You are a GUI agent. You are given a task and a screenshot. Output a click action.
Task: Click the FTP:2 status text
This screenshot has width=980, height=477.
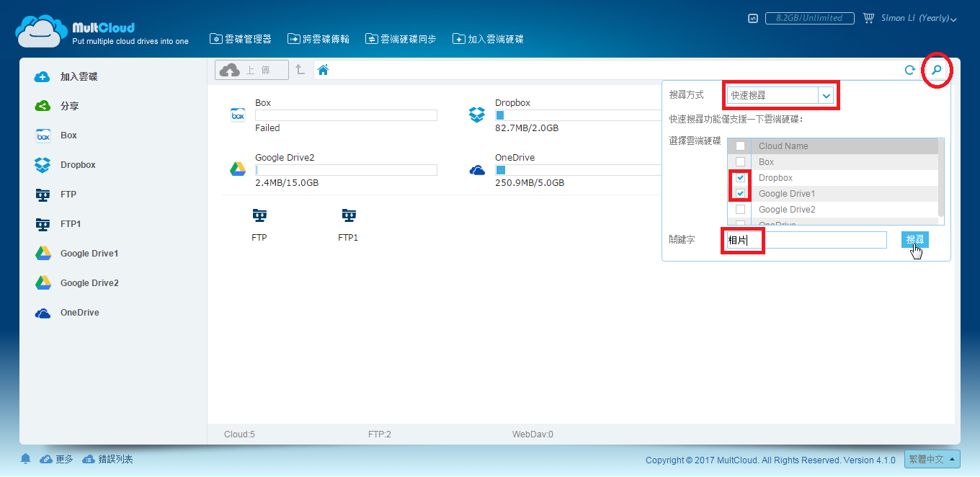(379, 434)
